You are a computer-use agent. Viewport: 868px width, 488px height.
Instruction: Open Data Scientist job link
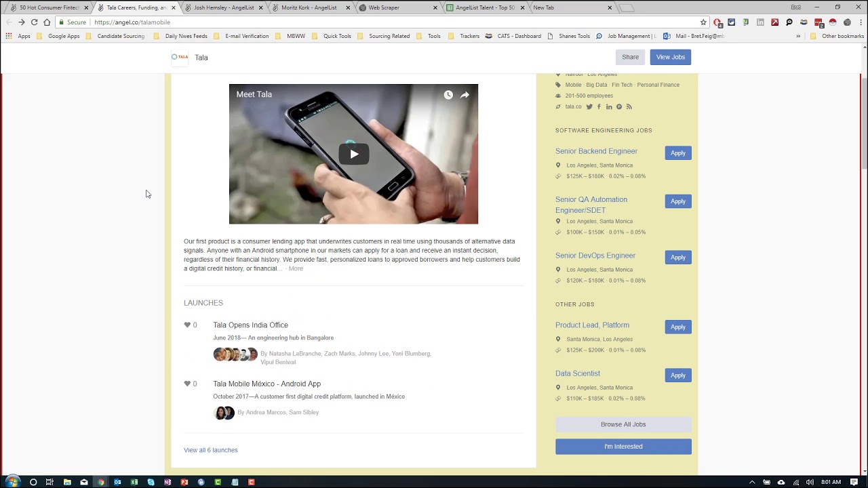pos(578,373)
